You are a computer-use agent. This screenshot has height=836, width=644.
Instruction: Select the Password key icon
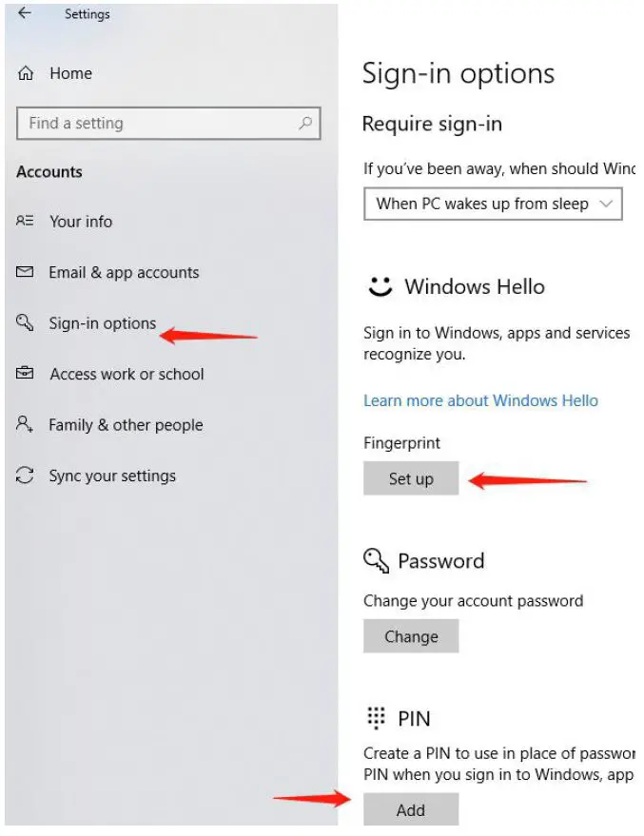376,561
